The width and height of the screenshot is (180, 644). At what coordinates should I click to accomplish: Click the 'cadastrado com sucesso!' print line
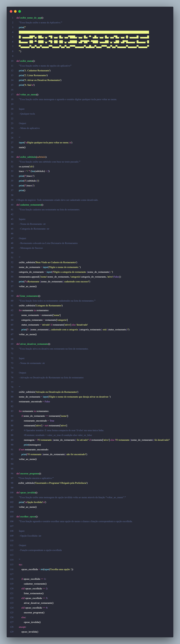click(54, 281)
